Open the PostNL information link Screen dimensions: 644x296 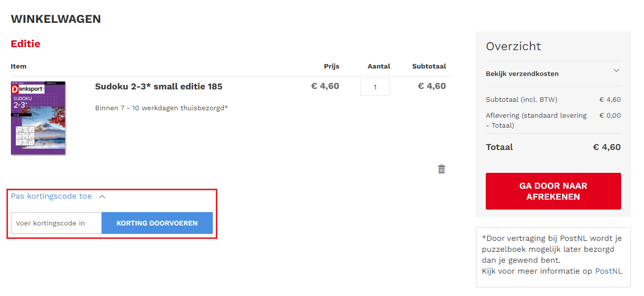tap(608, 271)
